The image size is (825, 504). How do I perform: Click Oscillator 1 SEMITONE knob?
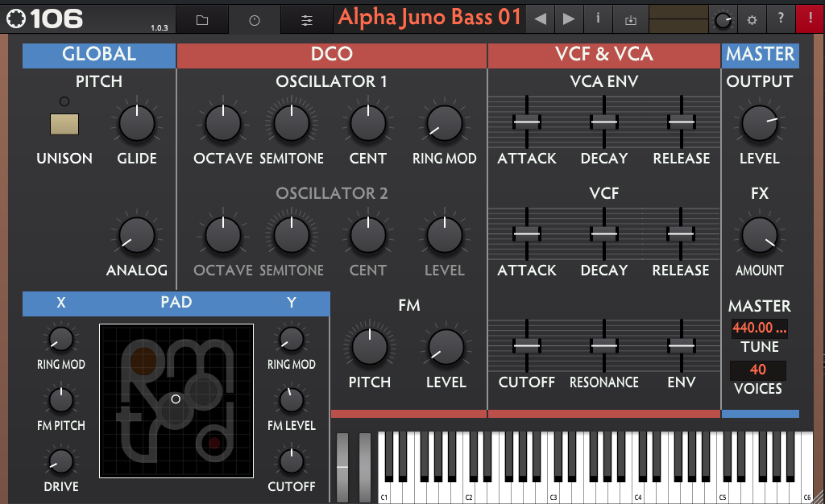(x=292, y=123)
